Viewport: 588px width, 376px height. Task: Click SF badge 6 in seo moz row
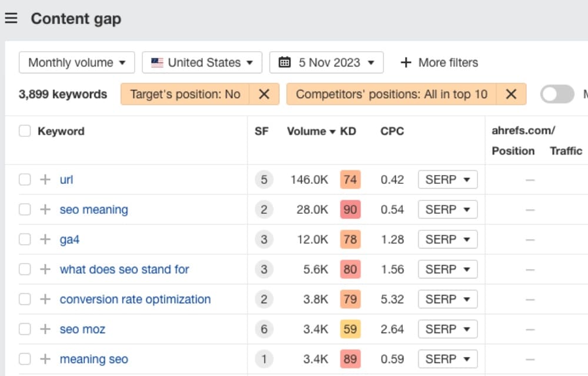[264, 329]
